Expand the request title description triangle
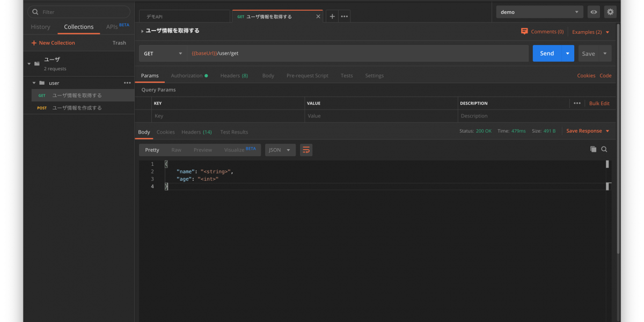 click(x=142, y=31)
